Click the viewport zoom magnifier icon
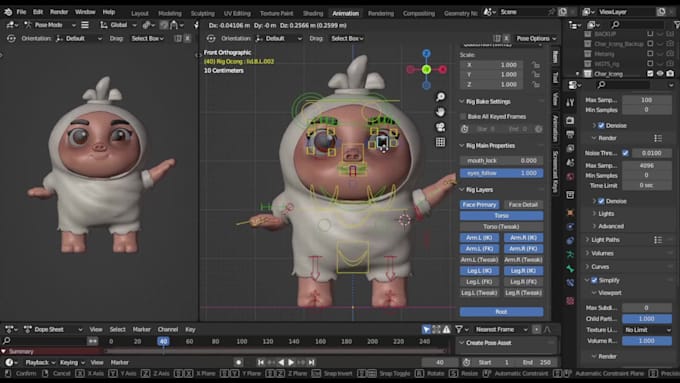 440,97
